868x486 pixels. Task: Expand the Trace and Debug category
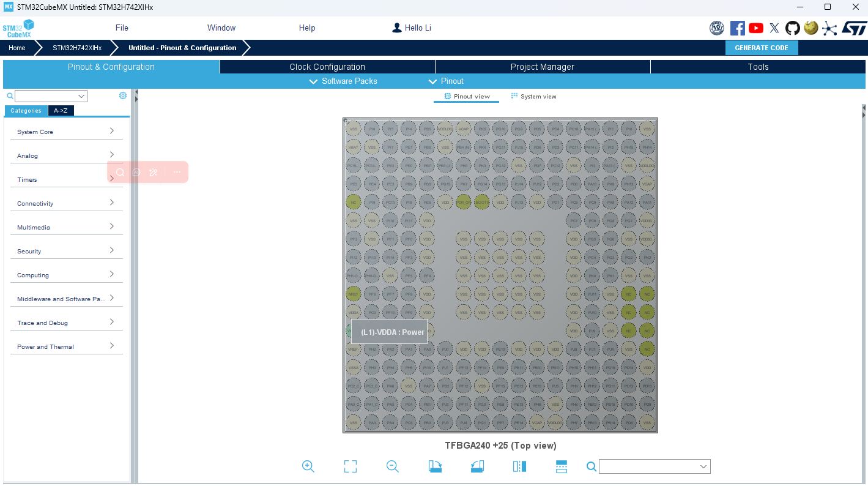(x=66, y=323)
